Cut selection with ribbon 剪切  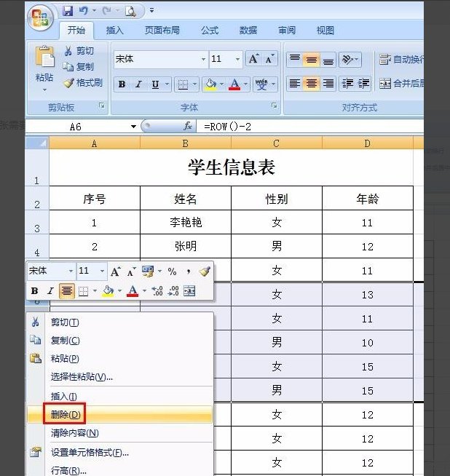point(79,51)
